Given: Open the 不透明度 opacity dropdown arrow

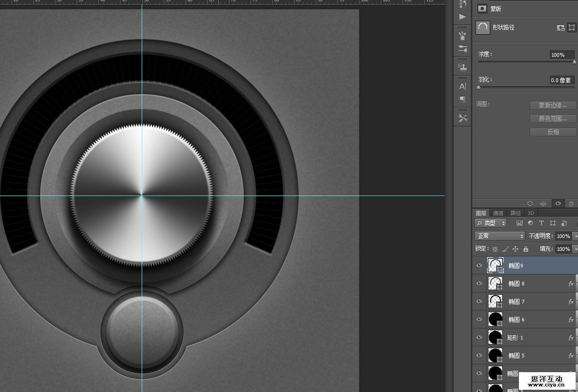Looking at the screenshot, I should tap(575, 236).
